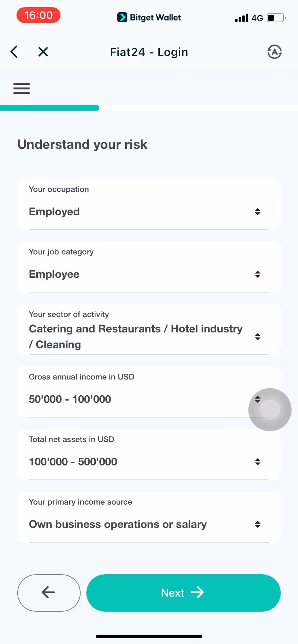
Task: Click the teal progress bar
Action: [50, 108]
